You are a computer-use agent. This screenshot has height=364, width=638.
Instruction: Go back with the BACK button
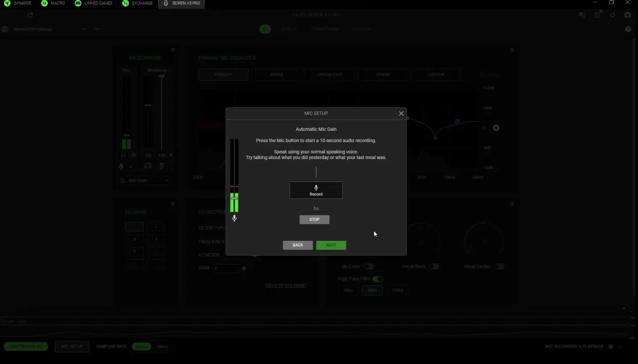click(298, 245)
